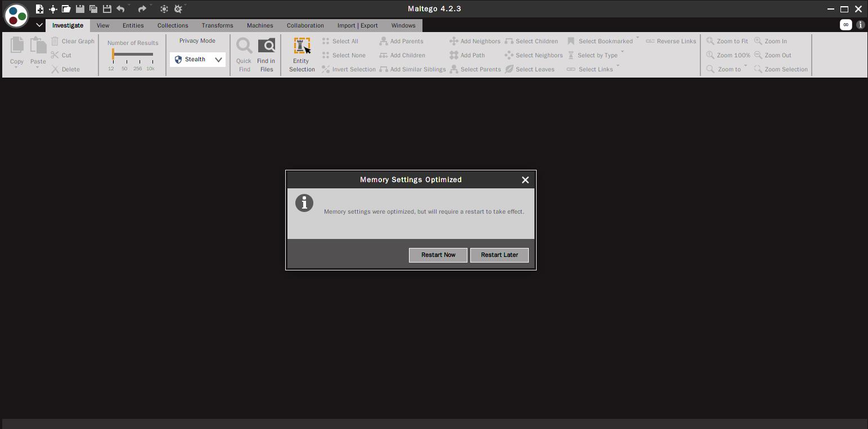Image resolution: width=868 pixels, height=429 pixels.
Task: Click the Delete X icon
Action: click(x=55, y=69)
